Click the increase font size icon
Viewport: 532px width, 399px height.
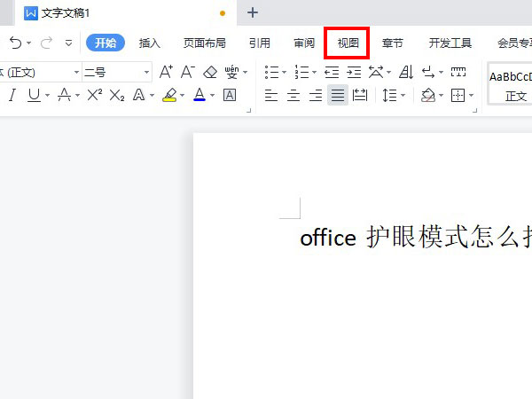click(165, 72)
